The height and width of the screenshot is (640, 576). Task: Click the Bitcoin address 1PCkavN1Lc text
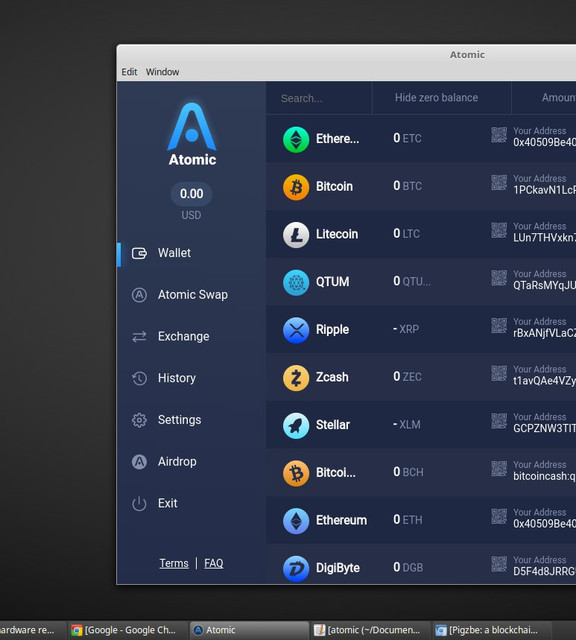point(545,190)
